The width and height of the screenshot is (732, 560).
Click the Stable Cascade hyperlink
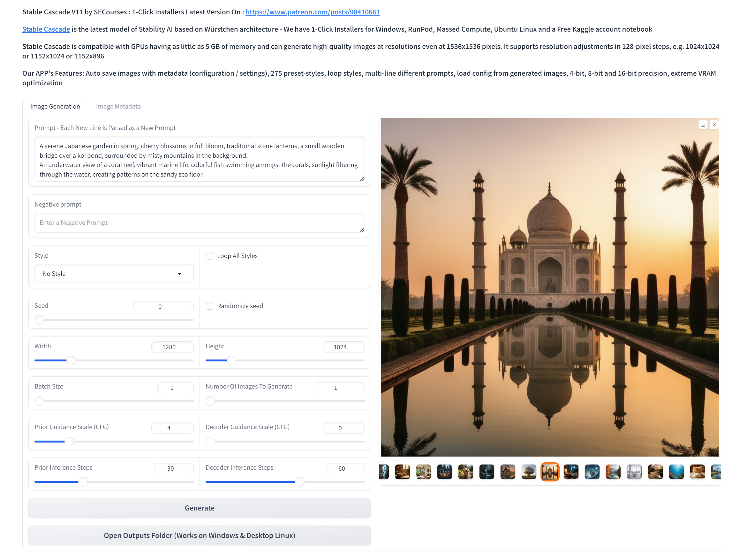[46, 29]
